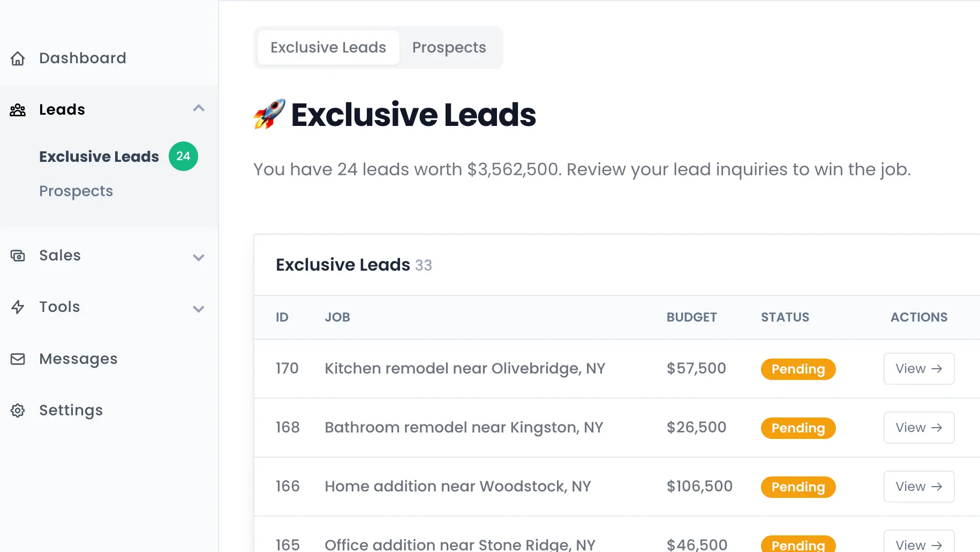Click the green 24 leads badge

click(183, 156)
